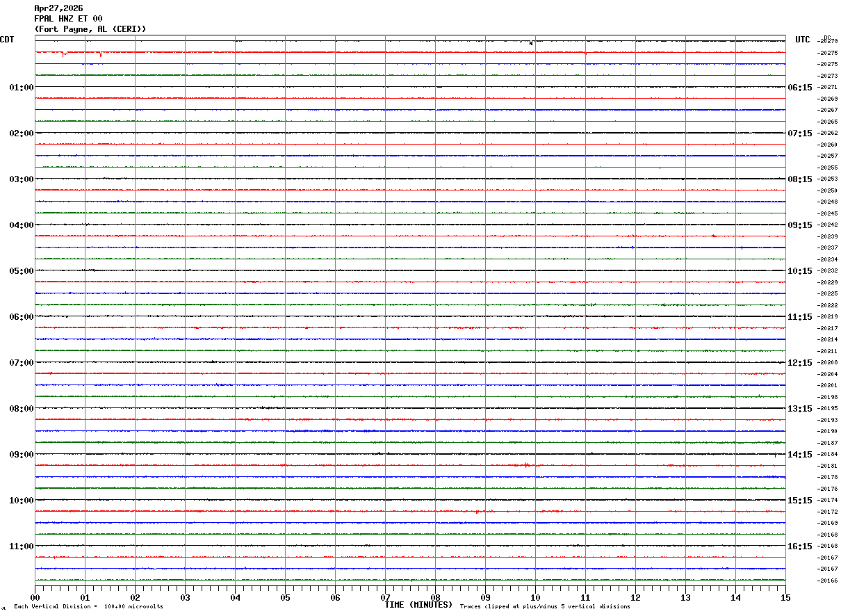Click the UTC time label '15:15'
Image resolution: width=841 pixels, height=616 pixels.
(x=800, y=501)
